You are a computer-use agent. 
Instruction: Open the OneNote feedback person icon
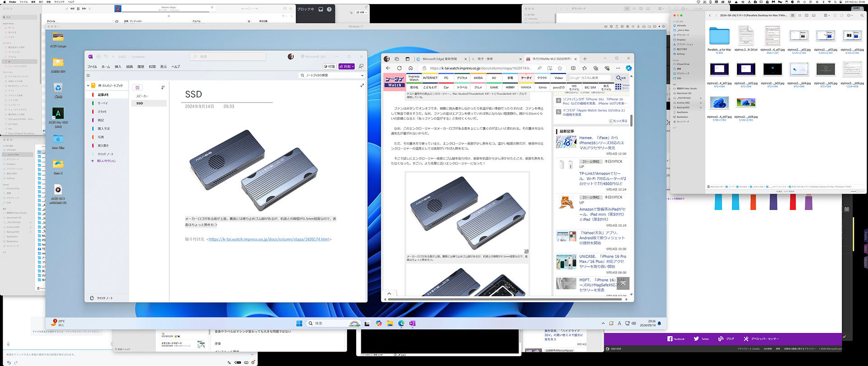[x=361, y=66]
